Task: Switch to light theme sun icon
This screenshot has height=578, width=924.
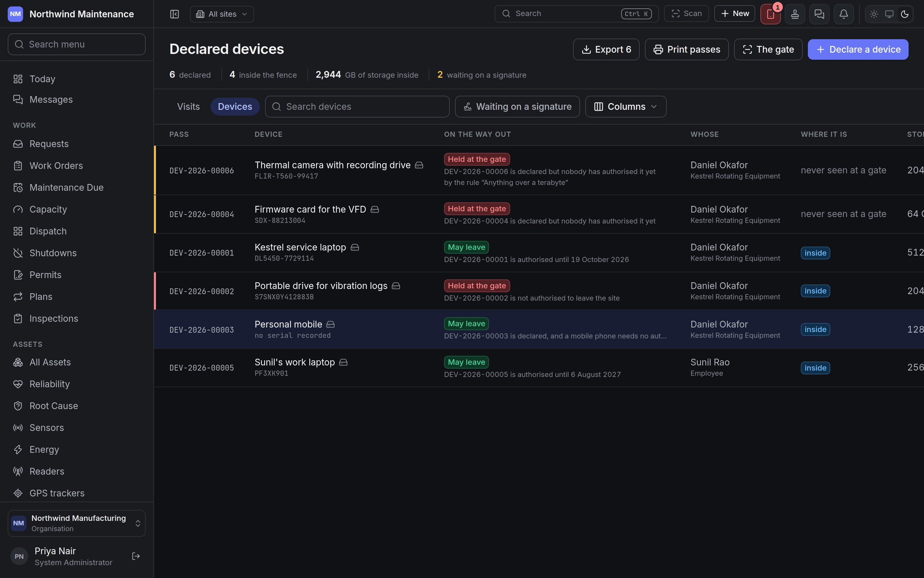Action: click(x=874, y=14)
